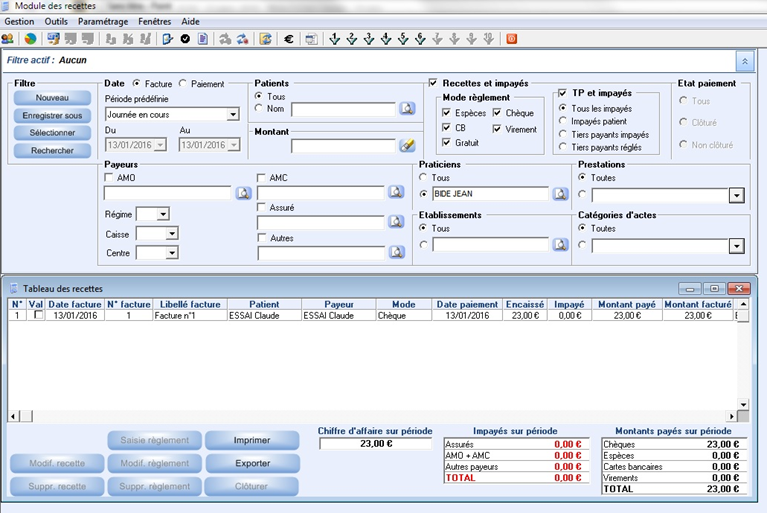Click the euro symbol toolbar icon
This screenshot has width=767, height=513.
[x=289, y=39]
